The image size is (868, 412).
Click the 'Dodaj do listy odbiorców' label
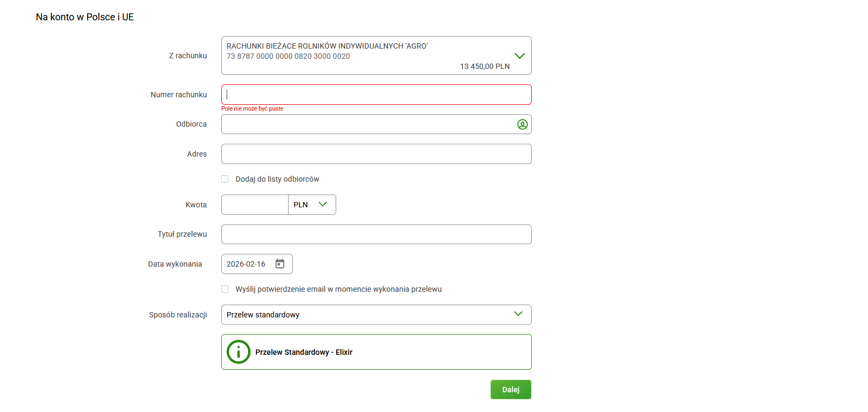277,179
